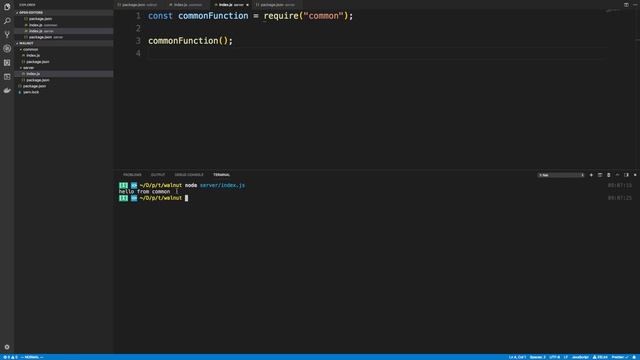Click the editor minimap at top right
The width and height of the screenshot is (640, 360).
pos(613,11)
